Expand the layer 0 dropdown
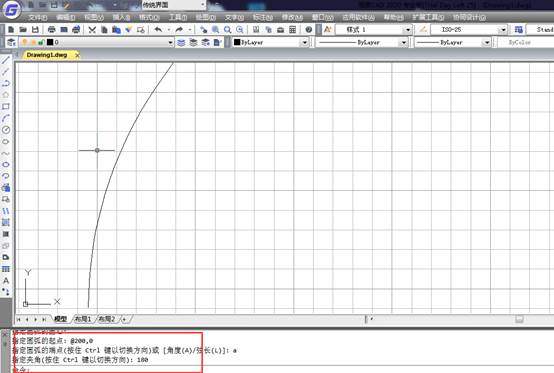The height and width of the screenshot is (373, 554). [x=170, y=43]
